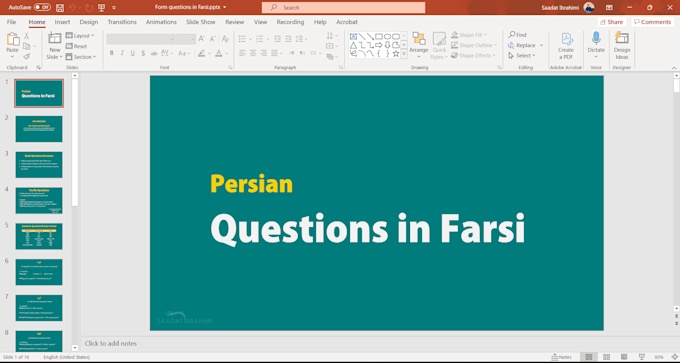Toggle Underline formatting
Viewport: 680px width, 363px height.
click(132, 53)
